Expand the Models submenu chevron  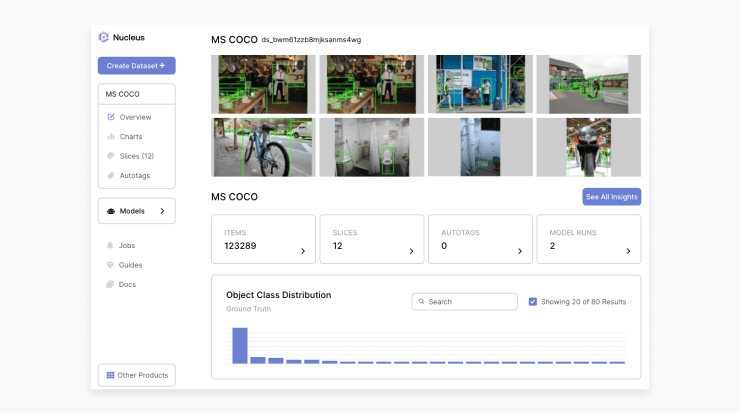(x=162, y=211)
